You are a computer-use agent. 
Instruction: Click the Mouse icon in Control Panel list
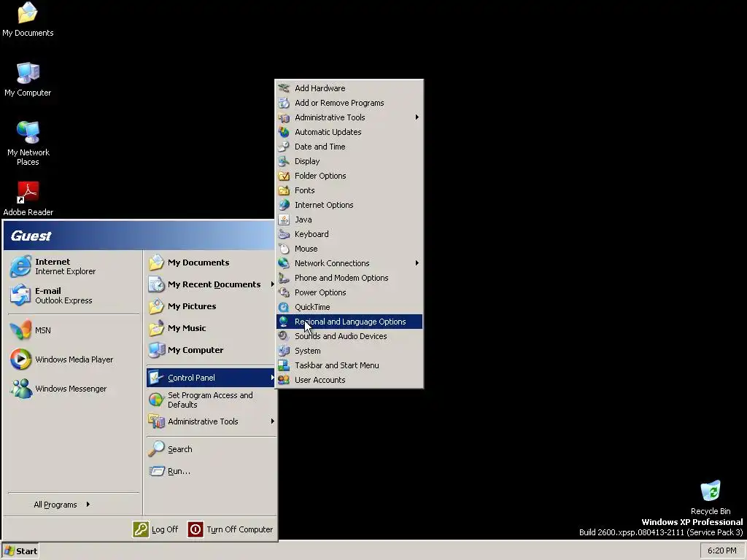[x=284, y=249]
